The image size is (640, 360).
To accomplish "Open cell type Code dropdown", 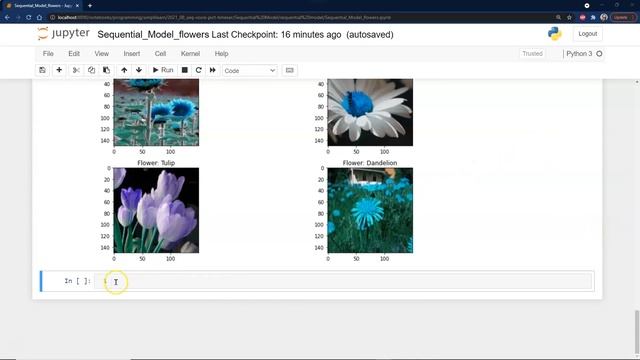I will tap(249, 71).
